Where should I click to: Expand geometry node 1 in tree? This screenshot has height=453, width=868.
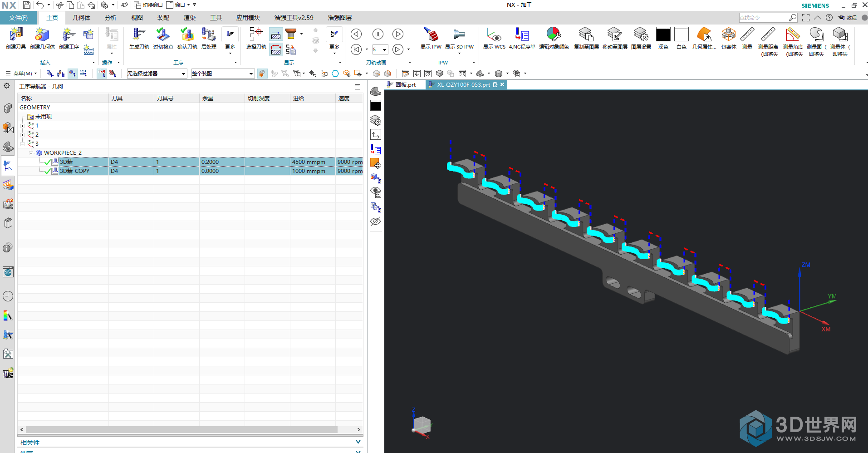tap(23, 126)
